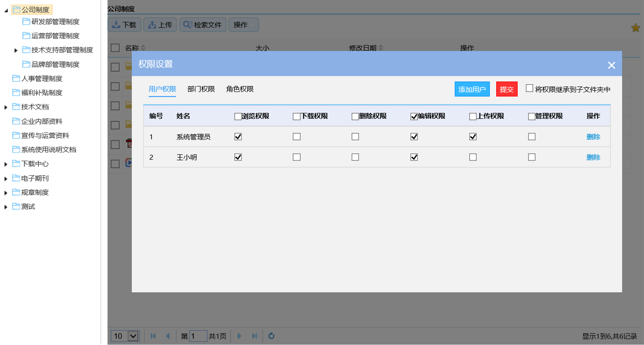644x345 pixels.
Task: Expand the 技术支持部管理制度 node
Action: (x=16, y=50)
